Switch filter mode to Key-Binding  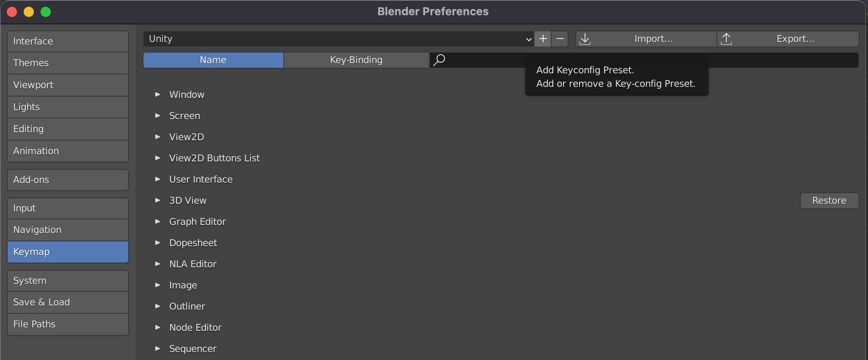pyautogui.click(x=356, y=60)
